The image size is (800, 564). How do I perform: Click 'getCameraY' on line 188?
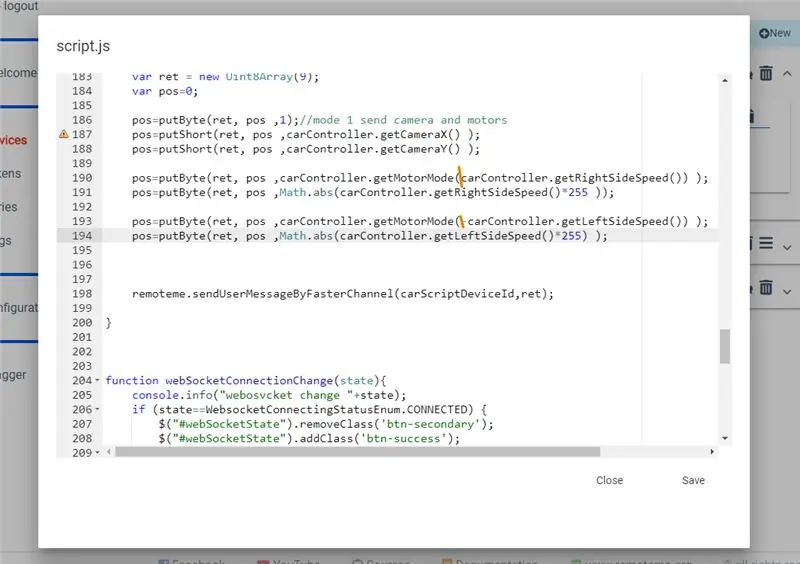413,149
